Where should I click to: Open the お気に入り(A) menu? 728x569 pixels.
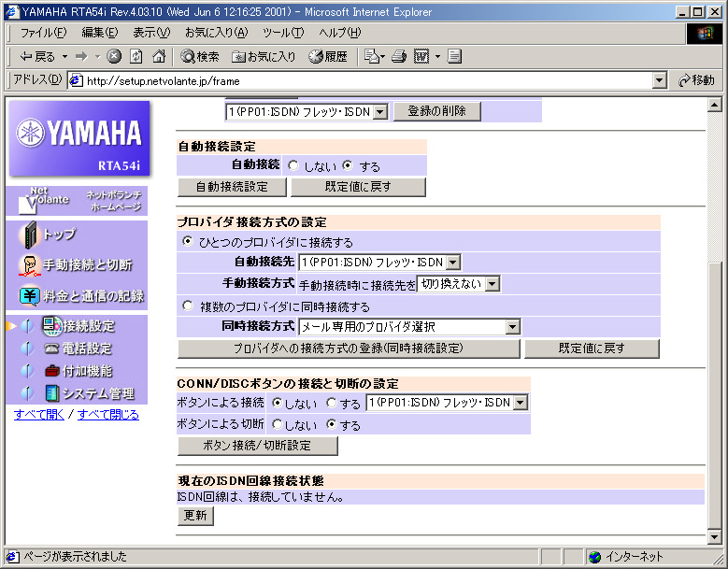216,33
